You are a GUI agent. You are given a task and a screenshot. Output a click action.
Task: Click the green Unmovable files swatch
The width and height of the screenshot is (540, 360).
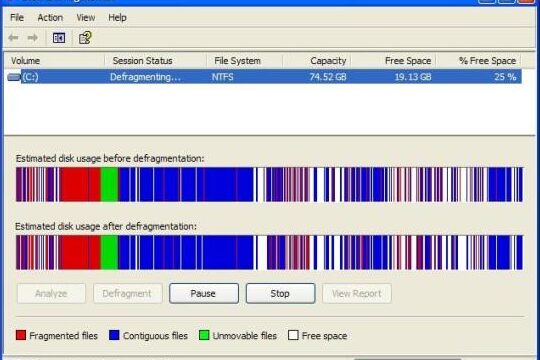[204, 335]
